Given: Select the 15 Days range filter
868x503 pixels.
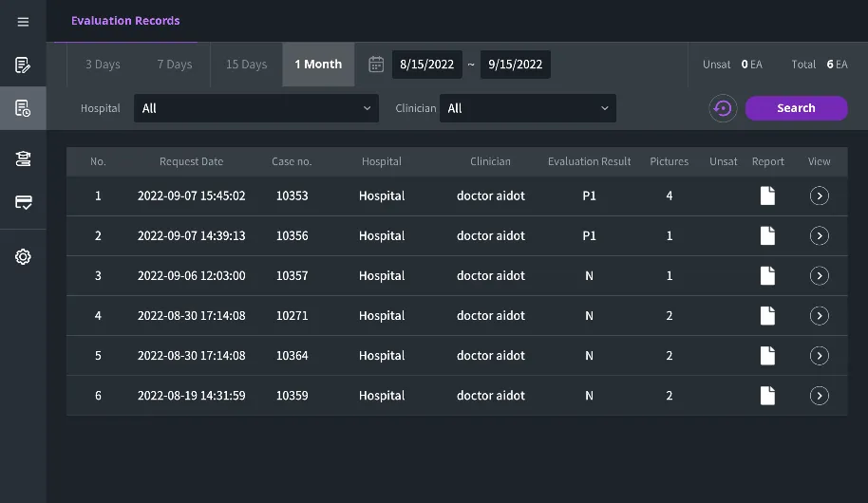Looking at the screenshot, I should pos(246,65).
